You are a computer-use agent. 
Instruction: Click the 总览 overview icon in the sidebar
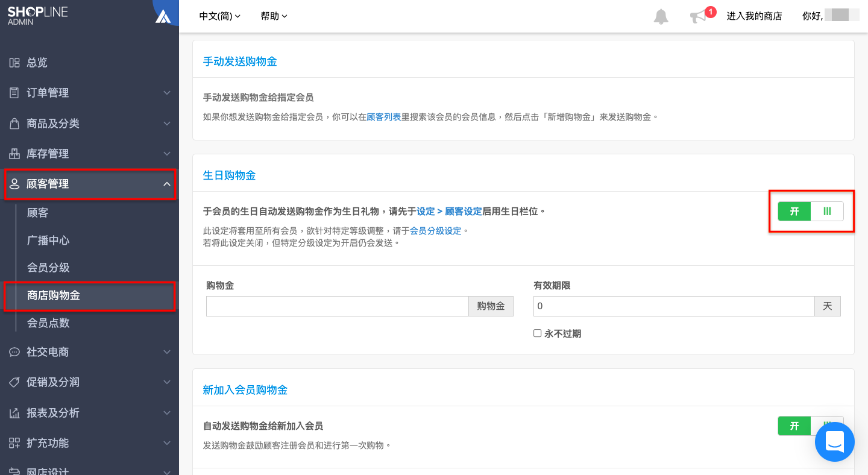(x=14, y=63)
